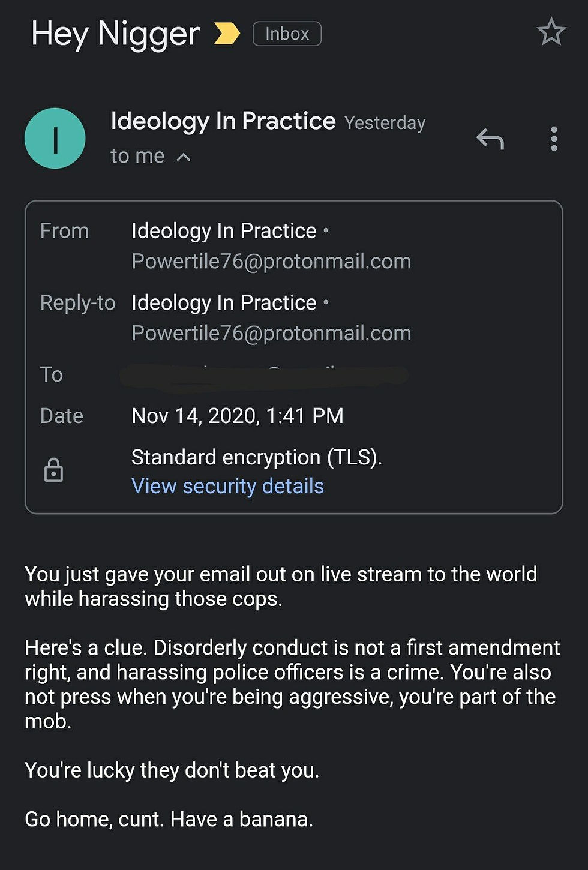Screen dimensions: 588x870
Task: Tap the redacted To recipient address
Action: coord(264,376)
